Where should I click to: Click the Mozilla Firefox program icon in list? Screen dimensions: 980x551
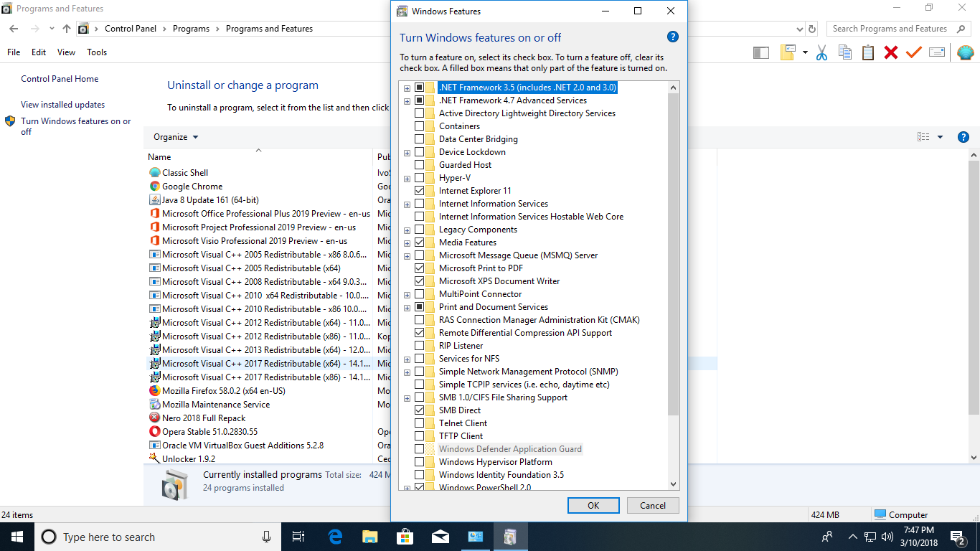(x=154, y=391)
